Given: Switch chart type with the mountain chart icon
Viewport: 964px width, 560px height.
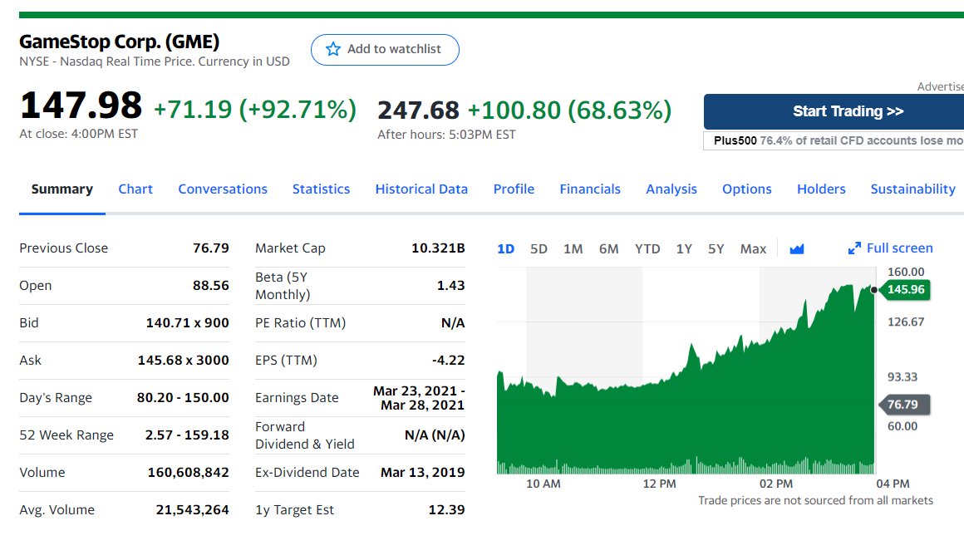Looking at the screenshot, I should 797,249.
